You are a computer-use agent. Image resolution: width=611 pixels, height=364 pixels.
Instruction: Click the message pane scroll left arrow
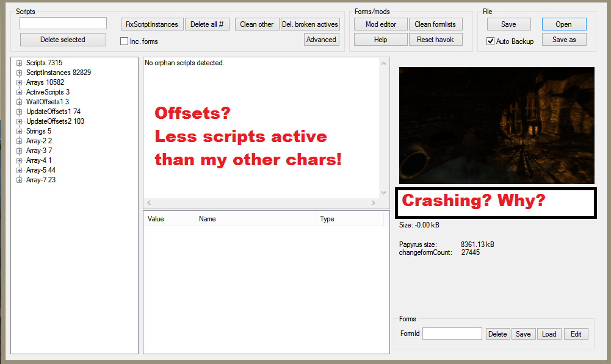pyautogui.click(x=149, y=202)
